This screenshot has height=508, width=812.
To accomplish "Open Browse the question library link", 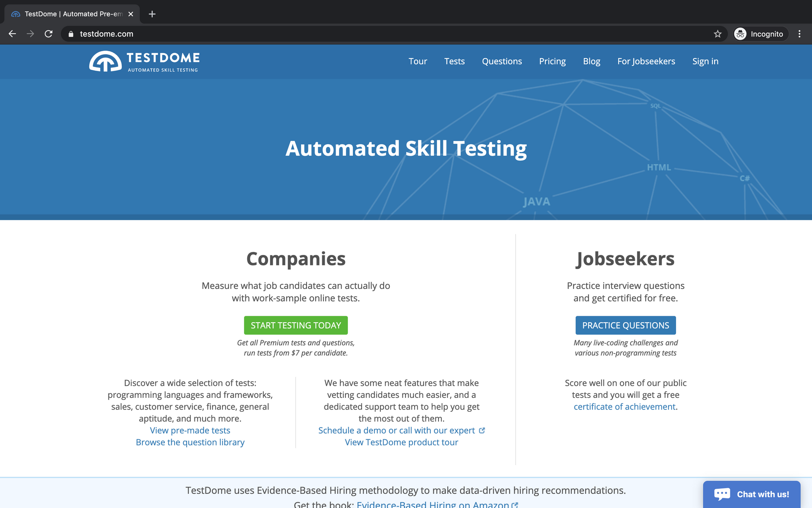I will (x=190, y=442).
